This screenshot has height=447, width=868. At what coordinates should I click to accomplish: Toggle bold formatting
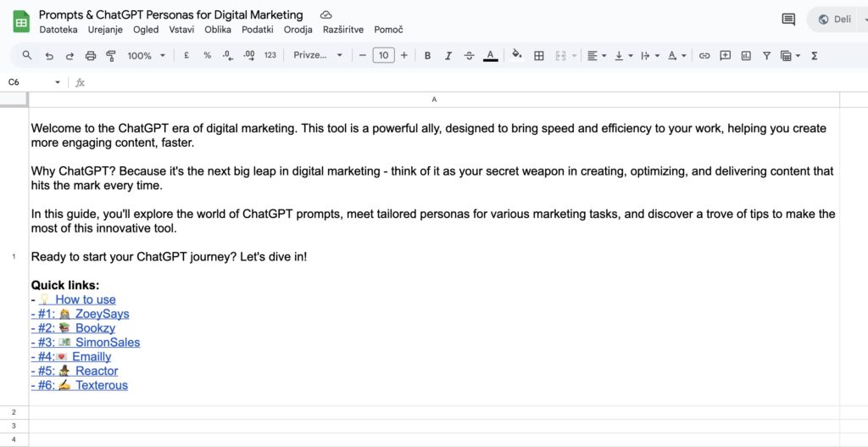point(427,55)
